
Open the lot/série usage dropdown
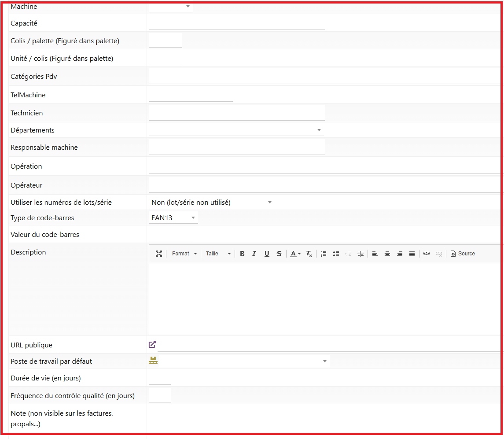pos(211,202)
